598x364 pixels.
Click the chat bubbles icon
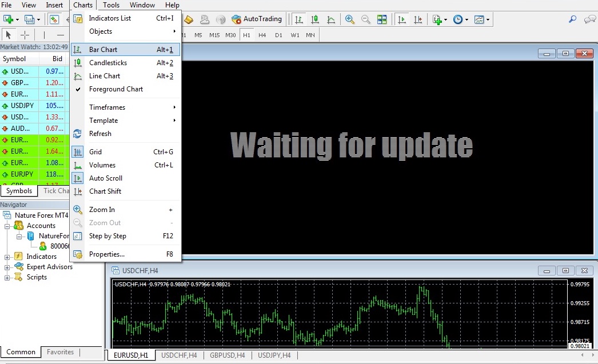click(x=589, y=19)
